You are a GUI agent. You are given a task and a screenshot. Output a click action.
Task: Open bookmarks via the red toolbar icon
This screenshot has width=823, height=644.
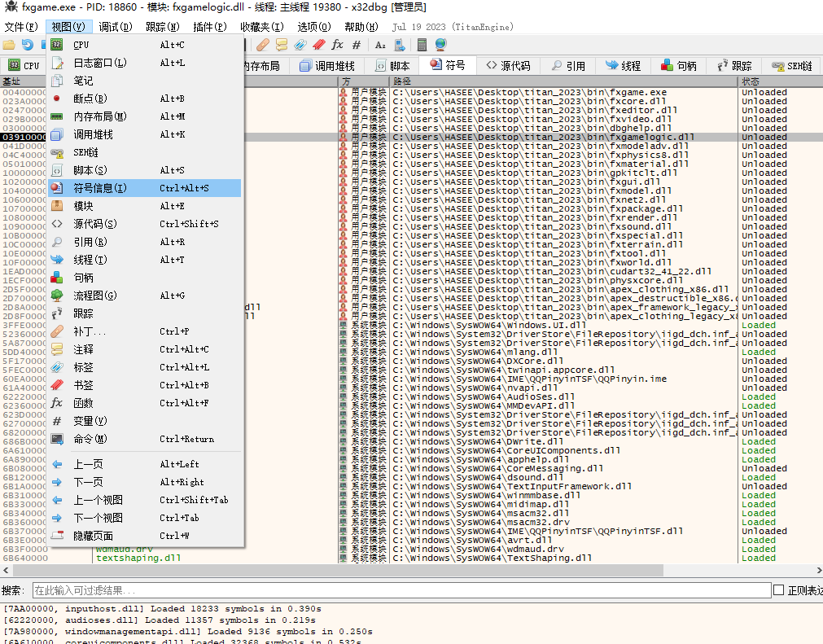(319, 45)
